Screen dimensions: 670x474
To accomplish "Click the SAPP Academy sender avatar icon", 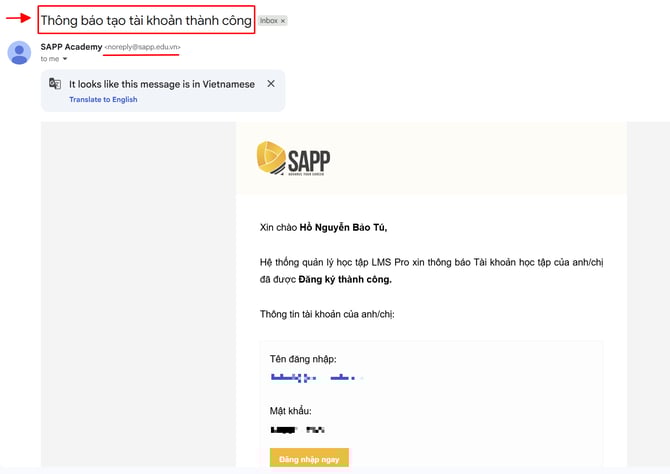I will [x=19, y=52].
